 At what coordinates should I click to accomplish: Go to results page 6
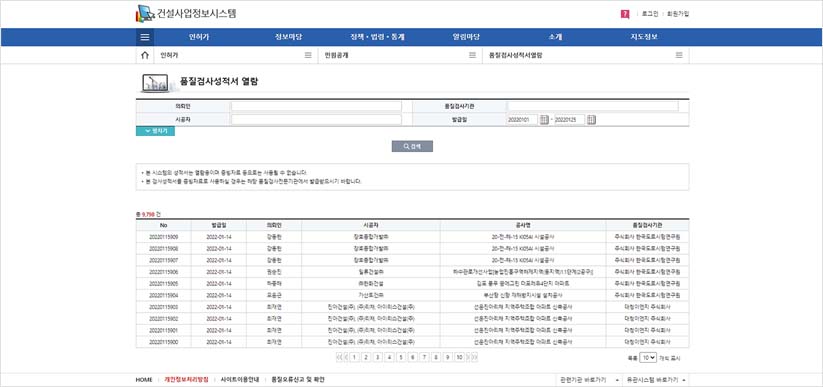(413, 357)
